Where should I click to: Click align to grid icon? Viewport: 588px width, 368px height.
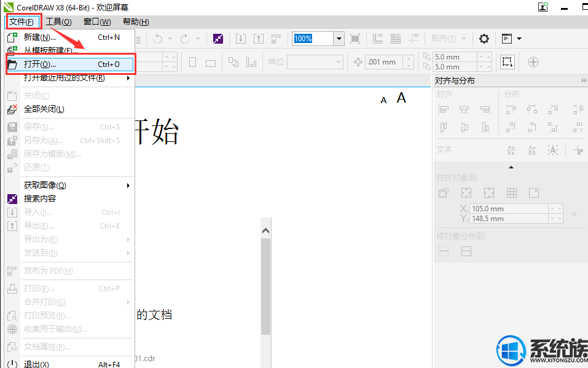pos(511,193)
